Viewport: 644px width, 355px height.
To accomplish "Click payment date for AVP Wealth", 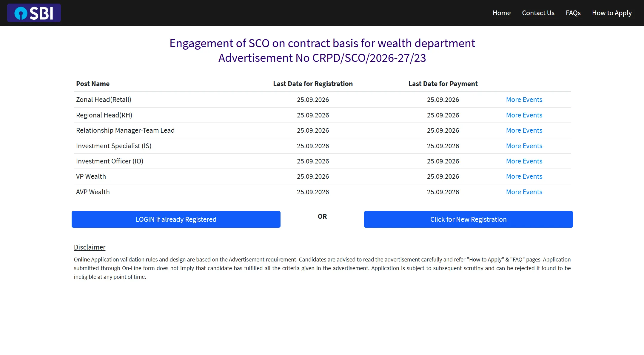I will click(x=443, y=192).
